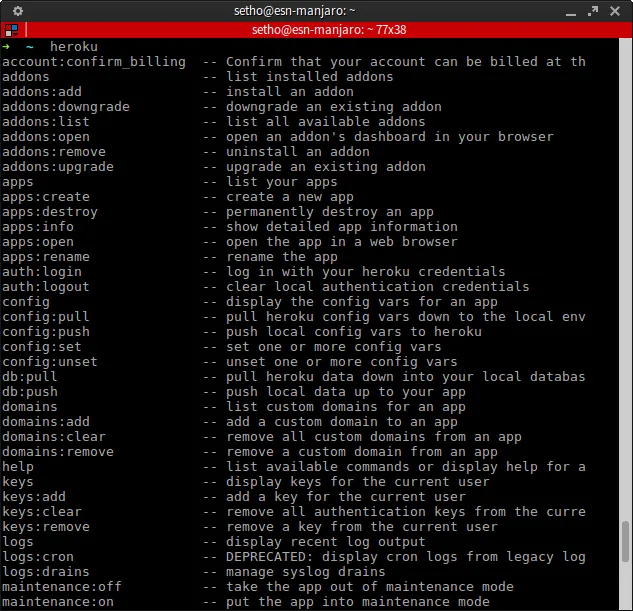
Task: Select the 'apps' completion entry
Action: 18,182
